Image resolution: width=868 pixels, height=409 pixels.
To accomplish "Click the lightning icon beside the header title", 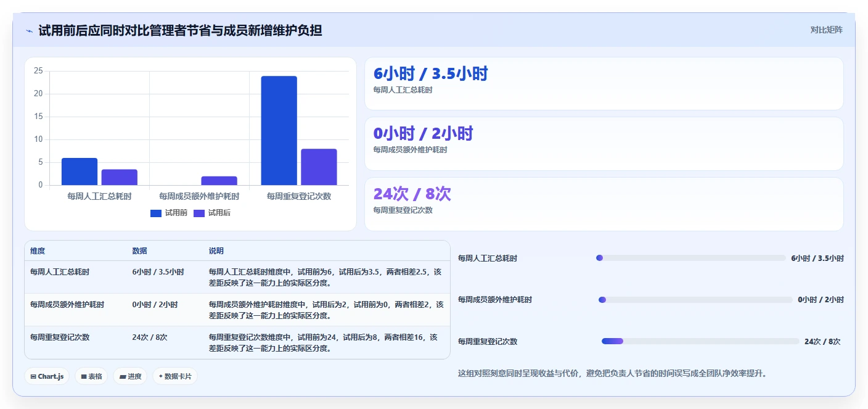I will 29,31.
